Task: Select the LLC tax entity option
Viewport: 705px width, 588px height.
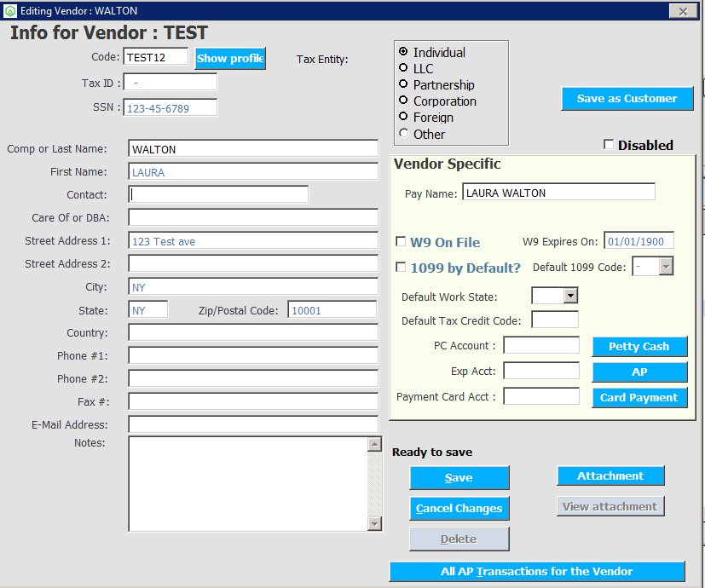Action: tap(403, 68)
